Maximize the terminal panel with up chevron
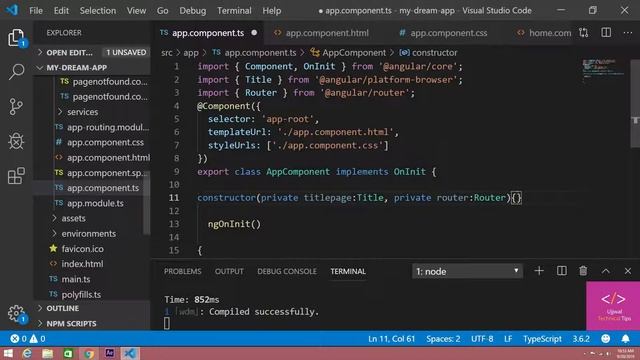 tap(606, 271)
